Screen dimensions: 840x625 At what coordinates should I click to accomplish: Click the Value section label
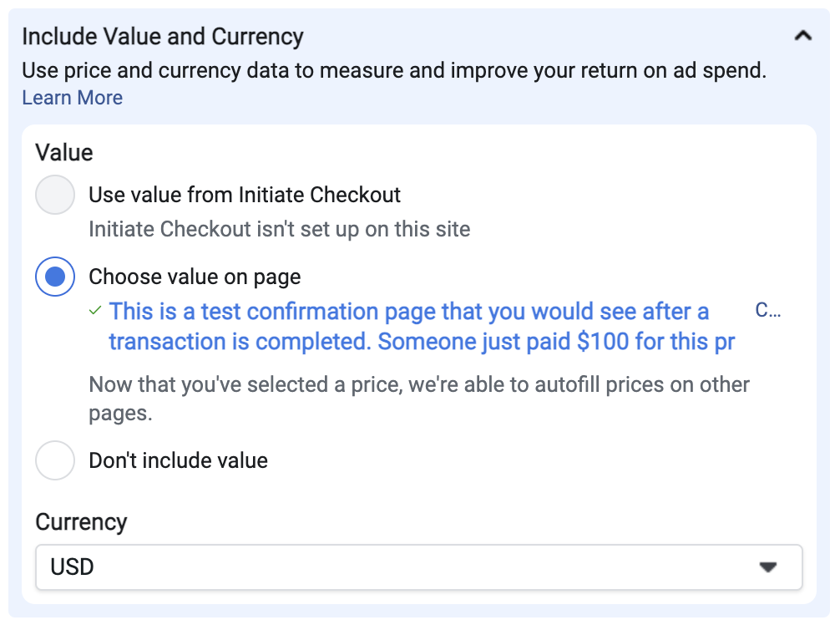coord(64,153)
